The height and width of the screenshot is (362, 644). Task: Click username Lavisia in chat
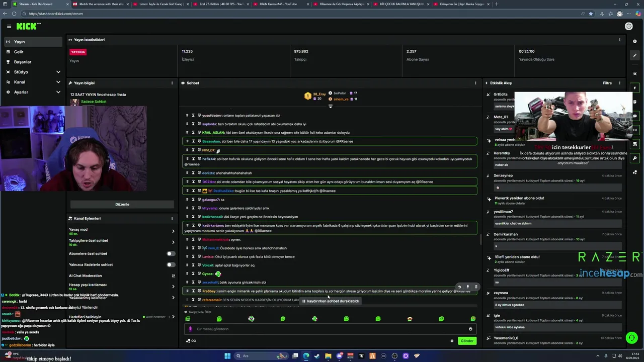[x=208, y=256]
